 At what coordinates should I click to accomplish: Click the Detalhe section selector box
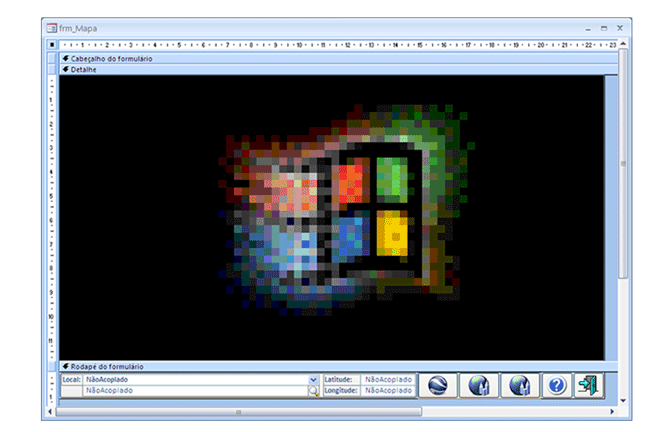pyautogui.click(x=52, y=69)
